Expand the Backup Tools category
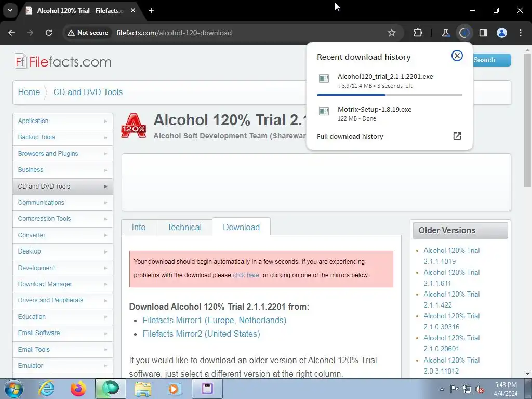 click(63, 137)
